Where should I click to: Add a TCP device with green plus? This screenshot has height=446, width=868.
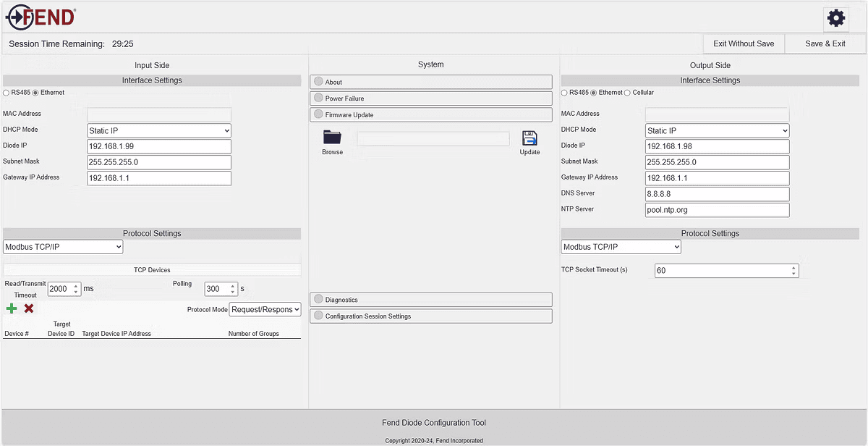click(12, 308)
